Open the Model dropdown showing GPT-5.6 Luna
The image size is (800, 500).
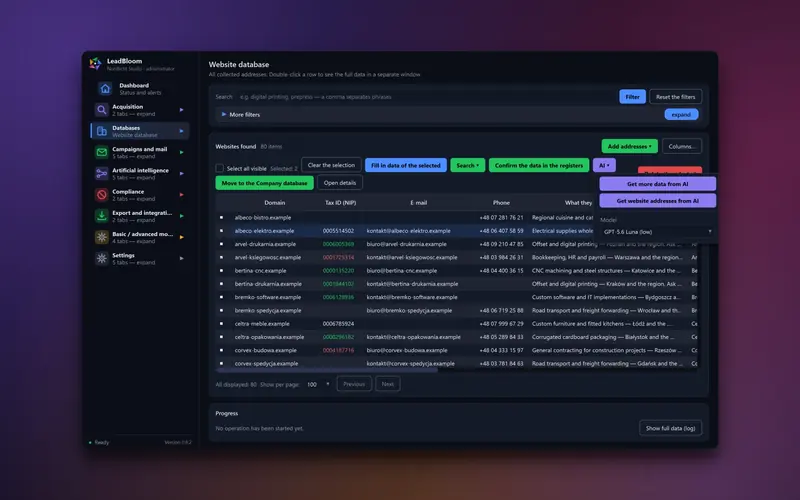point(657,232)
